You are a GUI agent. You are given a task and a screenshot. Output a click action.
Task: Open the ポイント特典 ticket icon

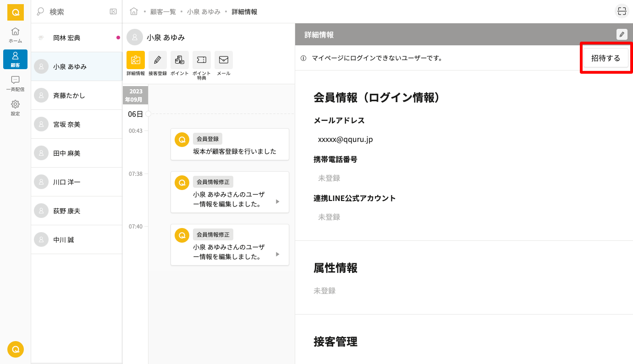point(202,60)
